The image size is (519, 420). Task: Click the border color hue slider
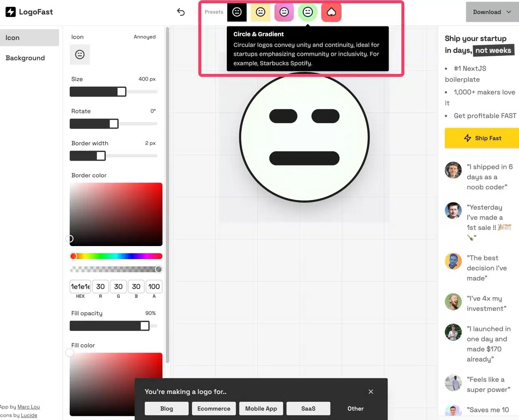click(x=116, y=256)
